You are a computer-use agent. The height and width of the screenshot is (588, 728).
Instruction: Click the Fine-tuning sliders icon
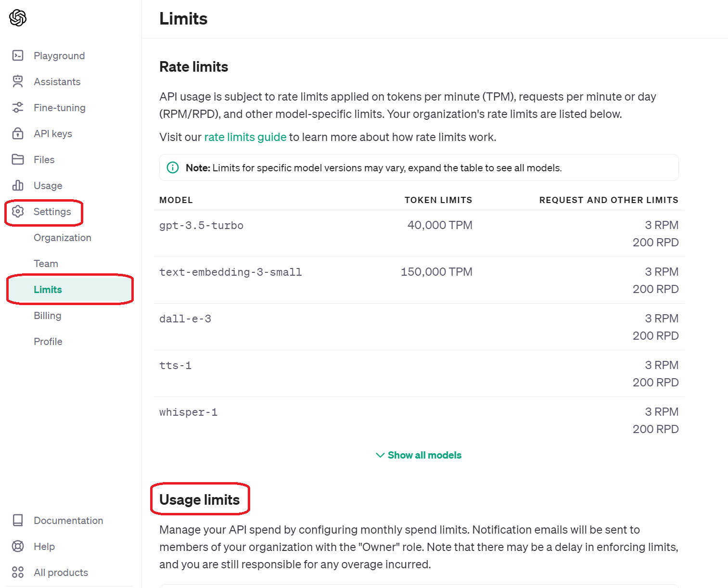tap(18, 108)
